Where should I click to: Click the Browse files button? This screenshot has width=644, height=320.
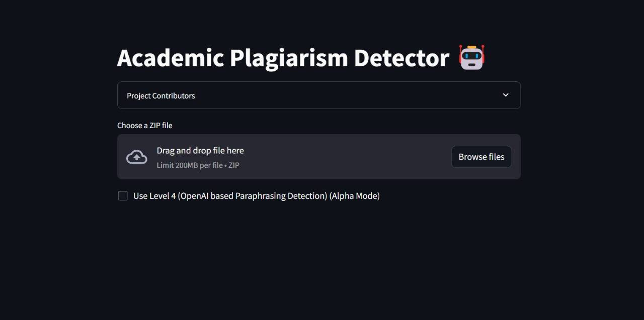tap(481, 157)
